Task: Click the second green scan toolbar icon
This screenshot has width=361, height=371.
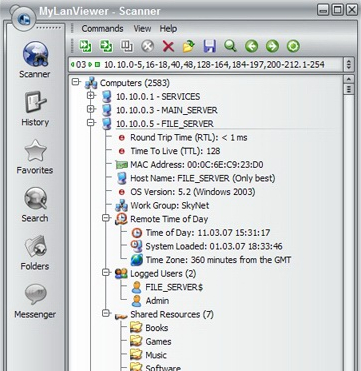Action: pos(106,46)
